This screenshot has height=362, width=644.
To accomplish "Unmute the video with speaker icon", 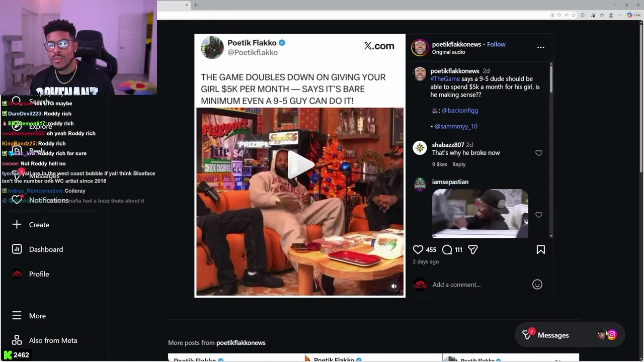I will 394,286.
